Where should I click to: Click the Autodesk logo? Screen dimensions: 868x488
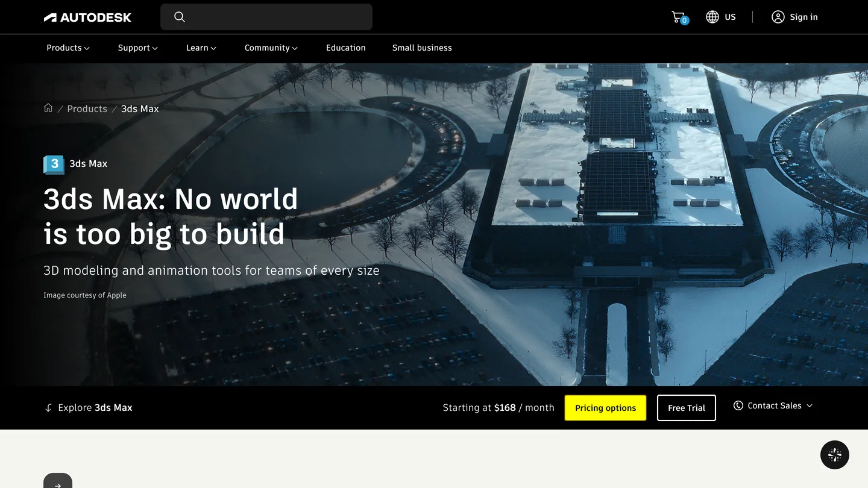coord(87,17)
